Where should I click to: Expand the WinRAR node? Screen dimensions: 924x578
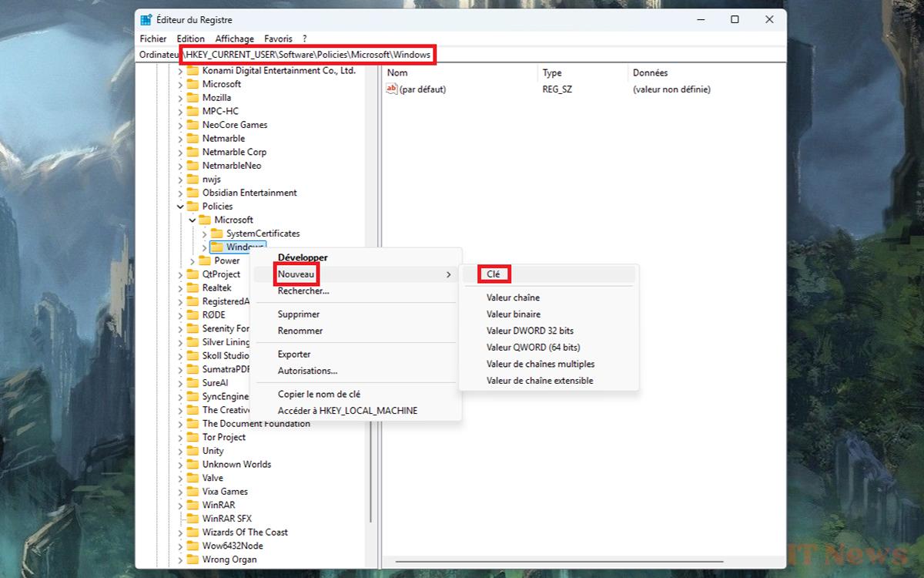pyautogui.click(x=180, y=505)
